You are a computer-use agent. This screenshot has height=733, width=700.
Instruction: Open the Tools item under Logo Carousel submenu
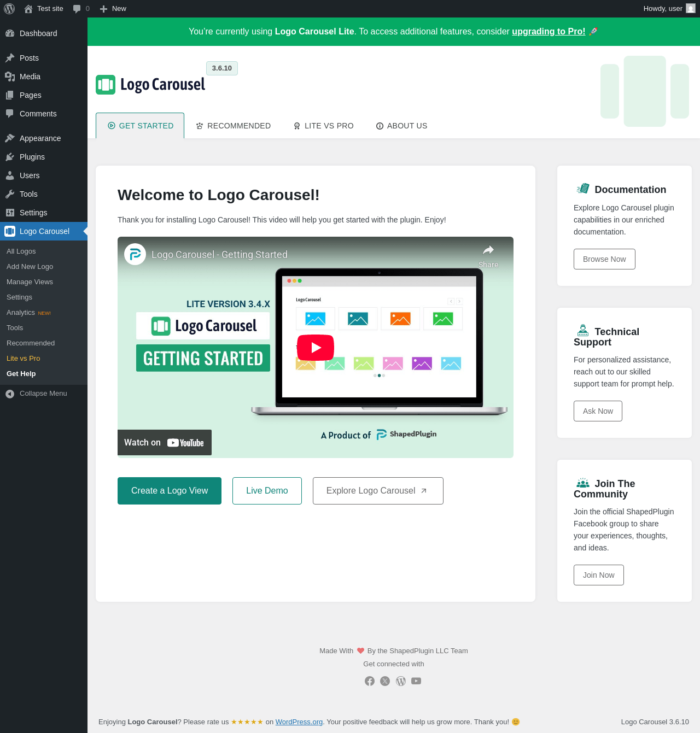click(44, 328)
